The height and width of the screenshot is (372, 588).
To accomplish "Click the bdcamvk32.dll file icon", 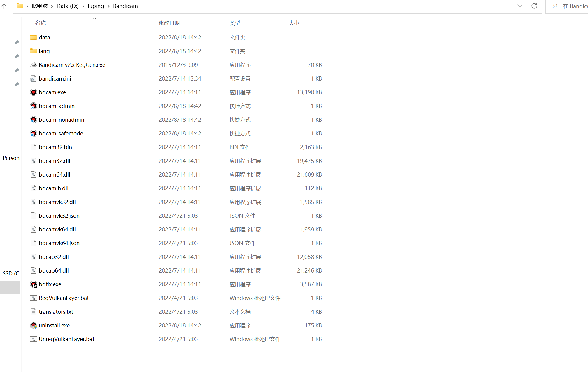I will [34, 202].
